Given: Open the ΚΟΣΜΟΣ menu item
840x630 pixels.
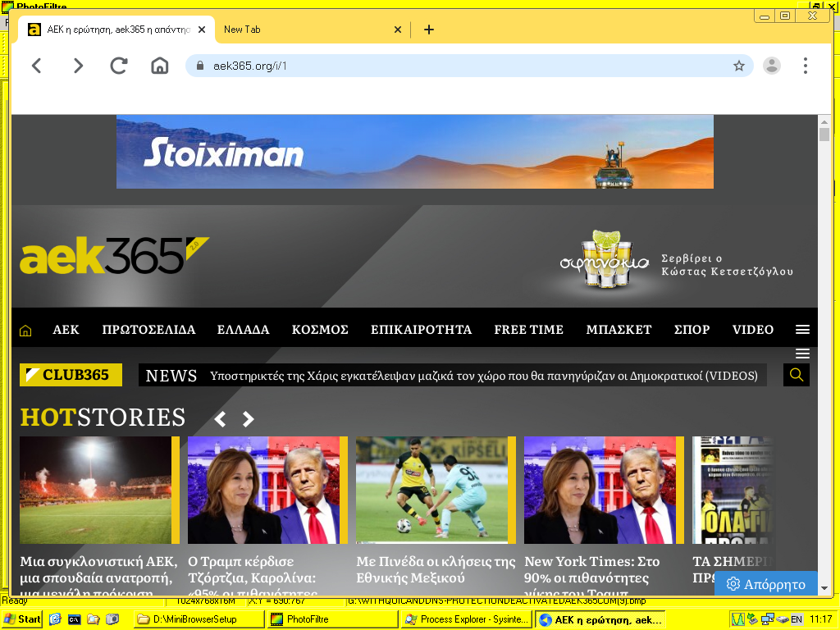Looking at the screenshot, I should pyautogui.click(x=320, y=330).
